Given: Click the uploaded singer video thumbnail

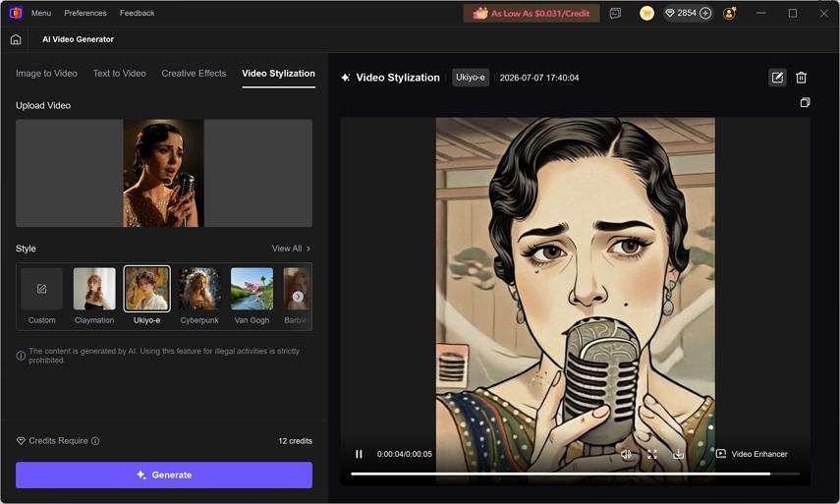Looking at the screenshot, I should coord(163,173).
